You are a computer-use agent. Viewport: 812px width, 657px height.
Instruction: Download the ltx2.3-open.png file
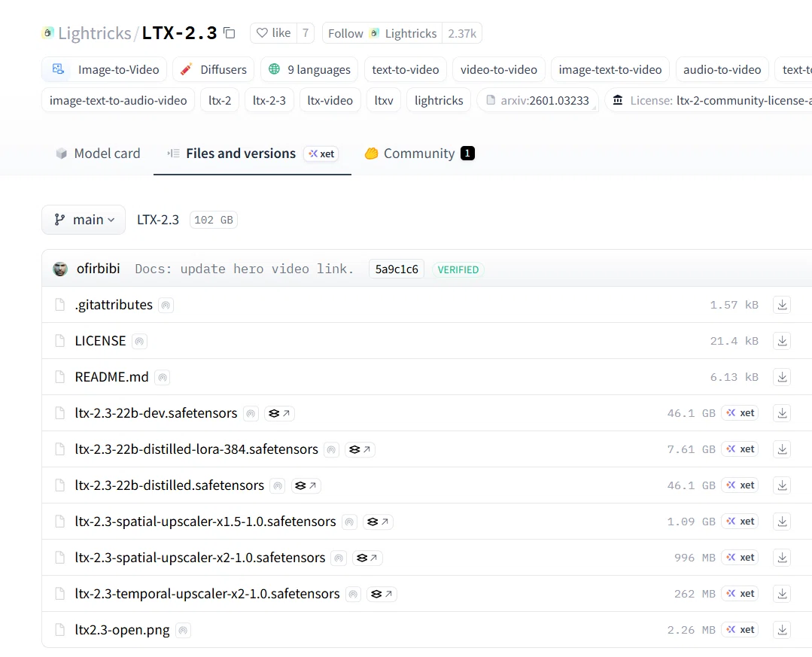pyautogui.click(x=782, y=630)
